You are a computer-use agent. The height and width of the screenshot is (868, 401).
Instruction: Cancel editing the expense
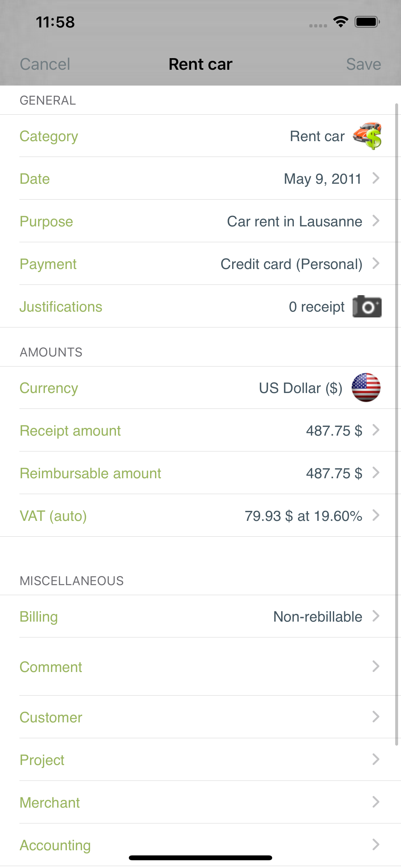[x=45, y=64]
